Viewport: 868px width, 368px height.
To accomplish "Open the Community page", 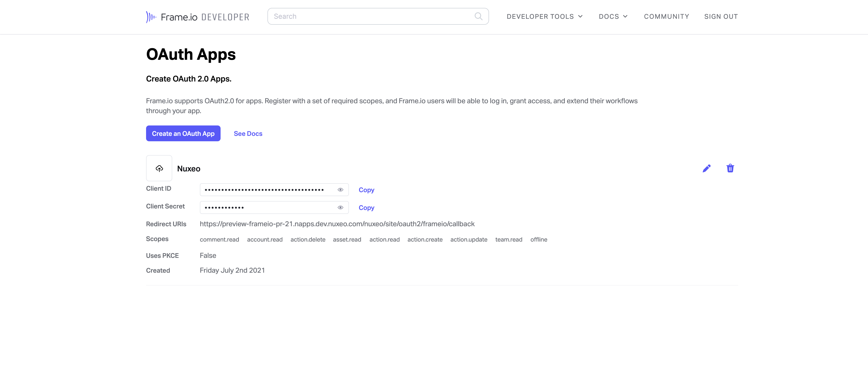I will tap(666, 17).
